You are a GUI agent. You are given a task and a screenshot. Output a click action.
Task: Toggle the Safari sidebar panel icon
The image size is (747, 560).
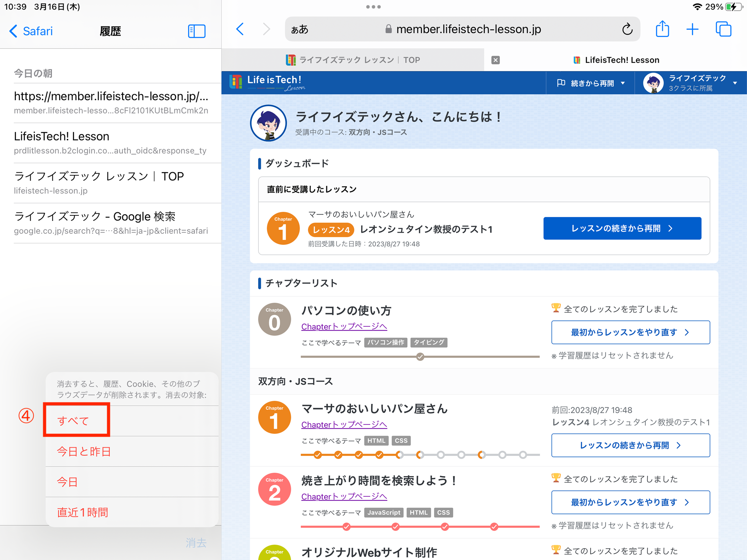pos(197,31)
